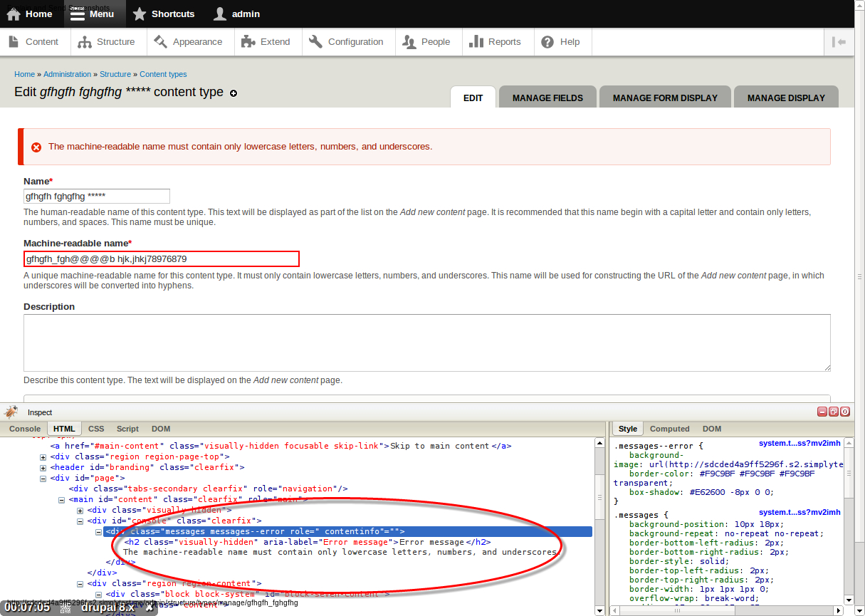
Task: Click the Inspect button in Firebug
Action: tap(40, 412)
